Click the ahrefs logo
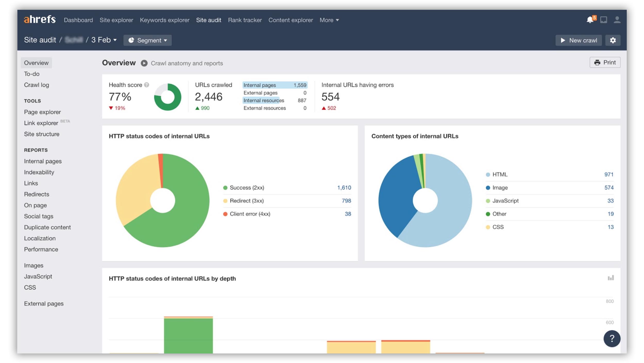Viewport: 644px width, 363px height. click(40, 20)
